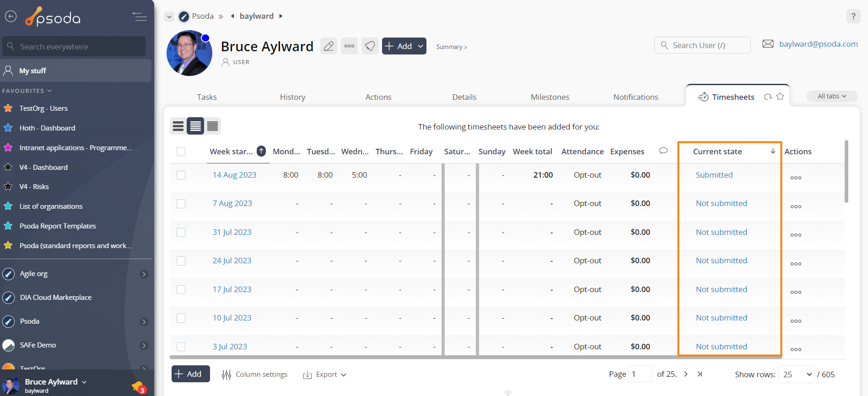Click the tag icon beside name
Screen dimensions: 868x396
click(x=370, y=46)
